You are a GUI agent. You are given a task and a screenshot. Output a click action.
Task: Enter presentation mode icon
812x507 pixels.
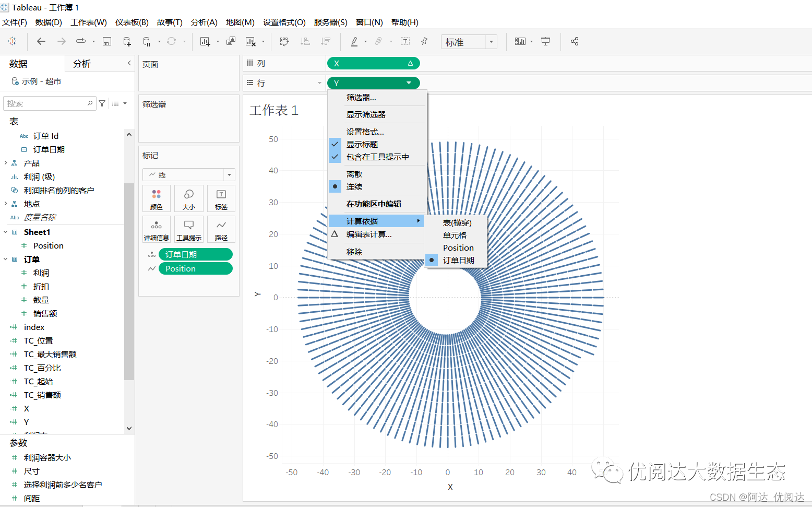[545, 41]
